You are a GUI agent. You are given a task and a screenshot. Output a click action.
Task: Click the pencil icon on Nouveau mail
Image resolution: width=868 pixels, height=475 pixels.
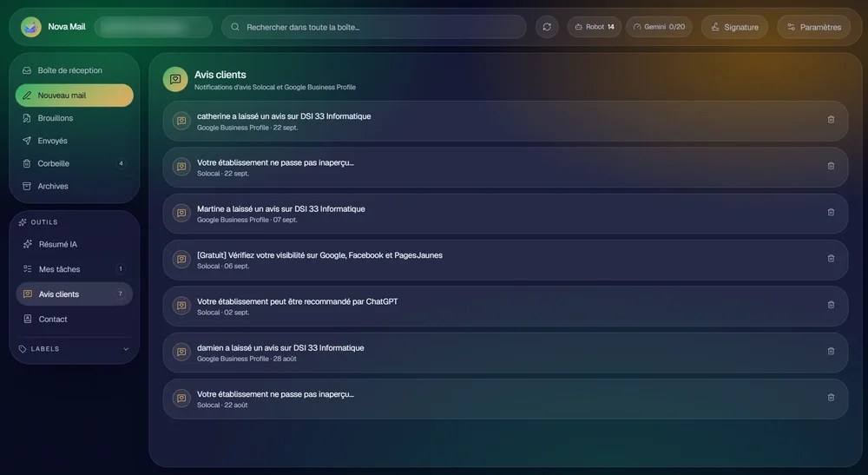coord(27,96)
